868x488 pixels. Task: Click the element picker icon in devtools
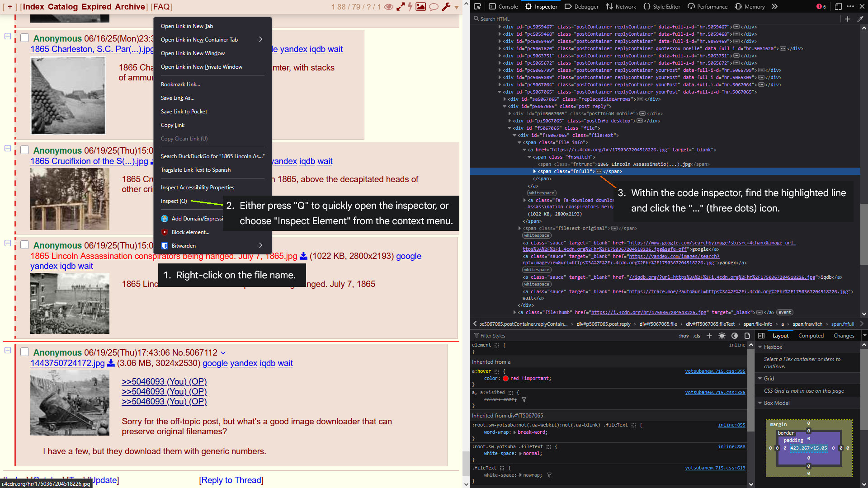(477, 6)
